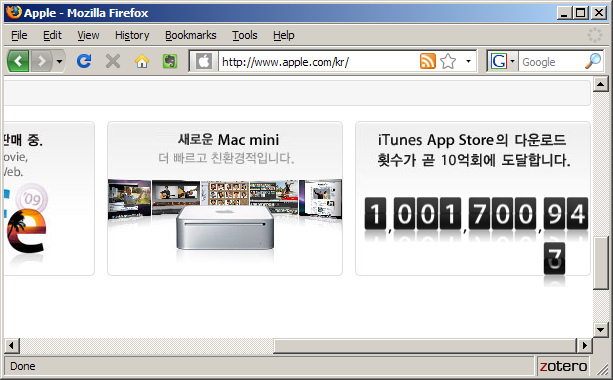613x380 pixels.
Task: Open the View menu
Action: 88,35
